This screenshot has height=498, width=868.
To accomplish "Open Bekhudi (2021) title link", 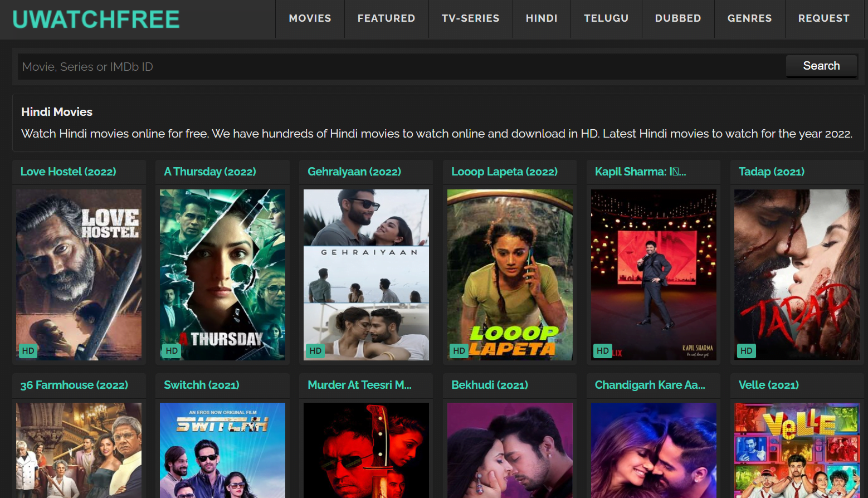I will click(x=490, y=385).
